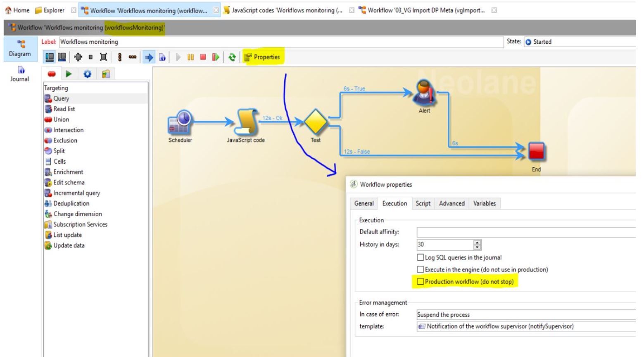Select the Alert activity node
Screen dimensions: 644x357
pos(424,93)
